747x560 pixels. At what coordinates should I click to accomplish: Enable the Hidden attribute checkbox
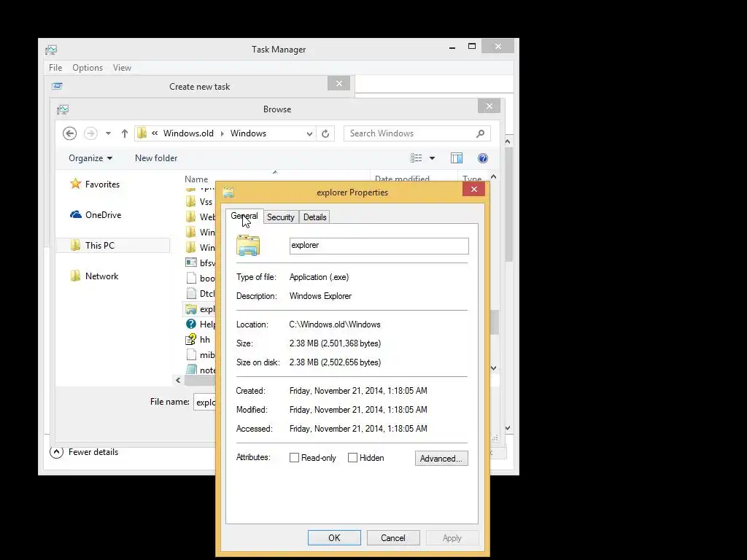(x=352, y=458)
